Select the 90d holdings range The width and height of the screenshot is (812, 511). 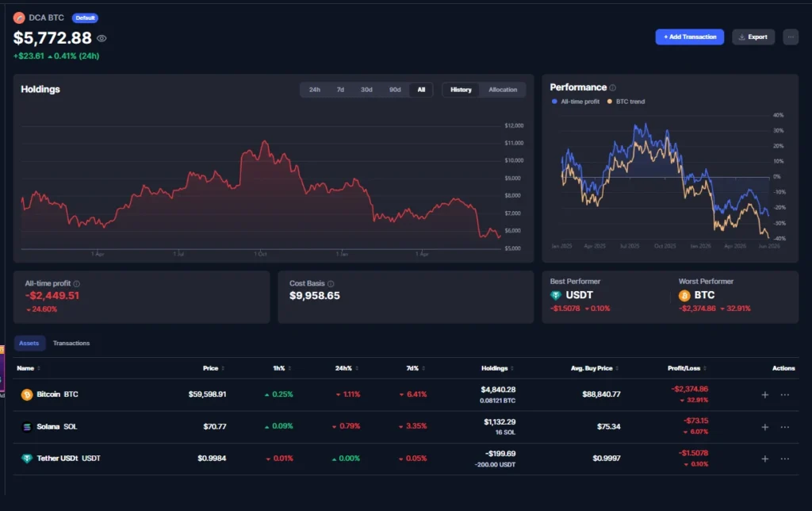(395, 90)
